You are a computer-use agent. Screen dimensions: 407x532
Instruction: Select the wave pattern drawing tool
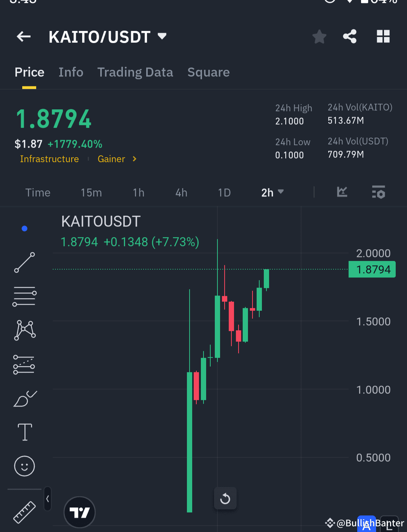(24, 330)
